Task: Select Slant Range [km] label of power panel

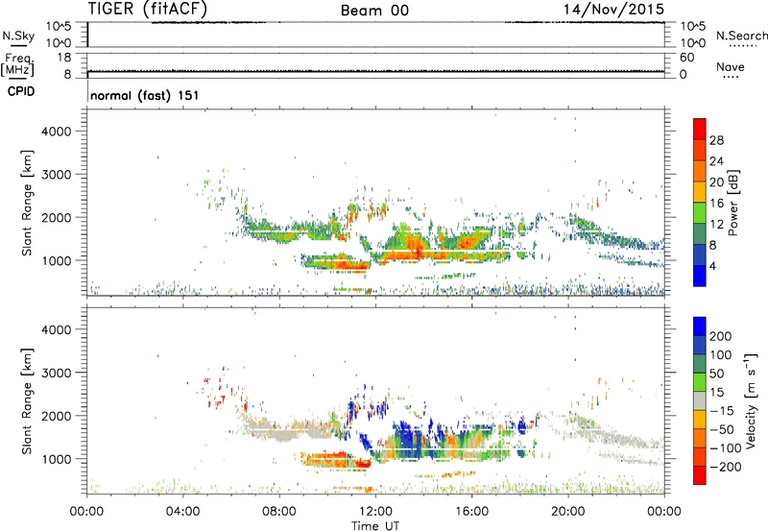Action: [x=27, y=203]
